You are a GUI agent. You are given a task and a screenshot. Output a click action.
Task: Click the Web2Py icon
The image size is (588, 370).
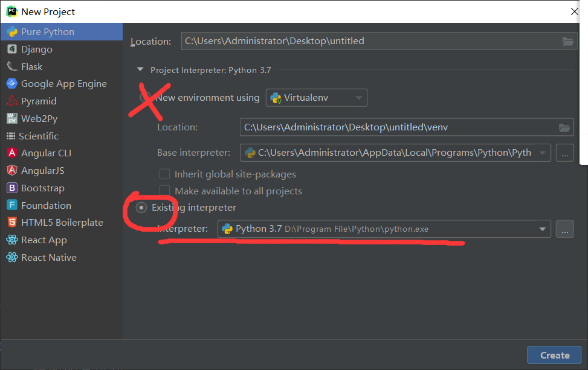(x=12, y=118)
